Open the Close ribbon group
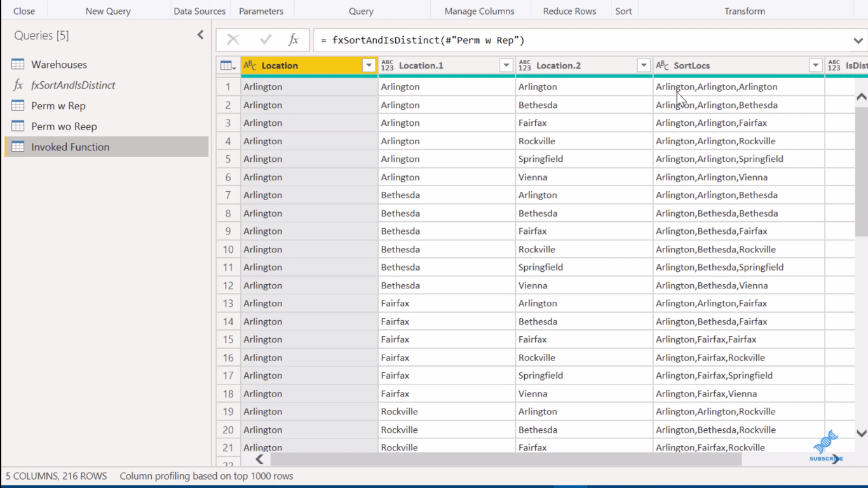This screenshot has height=488, width=868. pos(24,11)
